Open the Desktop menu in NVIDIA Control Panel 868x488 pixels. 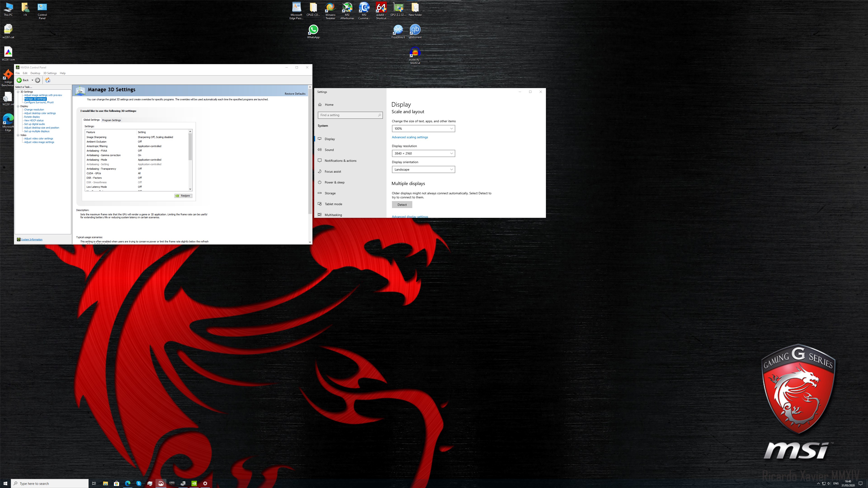pos(35,73)
